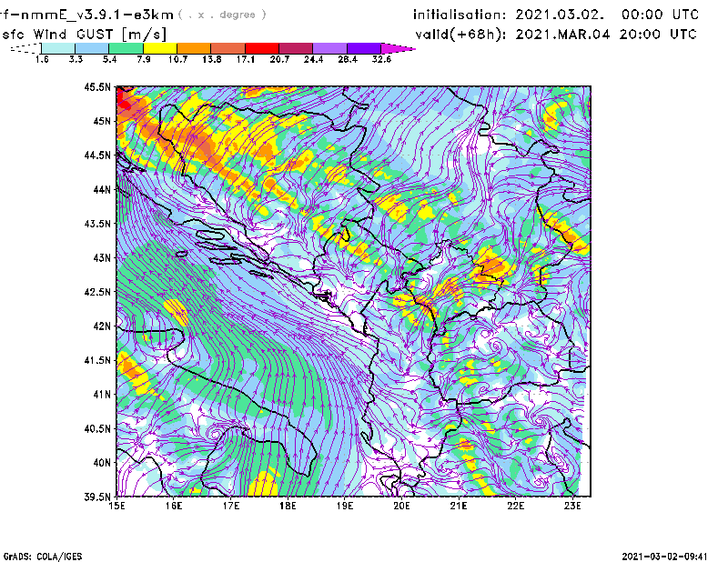This screenshot has height=562, width=728.
Task: Click the 15E longitude axis label
Action: pos(117,506)
